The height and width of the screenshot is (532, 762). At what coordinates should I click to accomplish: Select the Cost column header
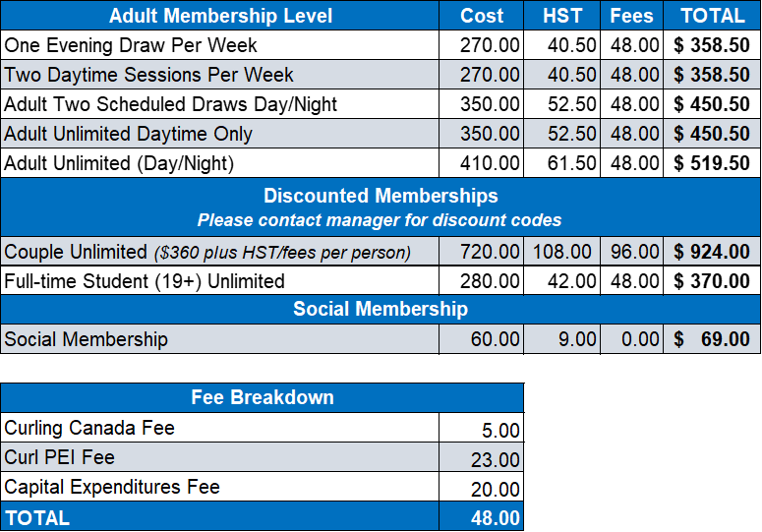(x=482, y=16)
